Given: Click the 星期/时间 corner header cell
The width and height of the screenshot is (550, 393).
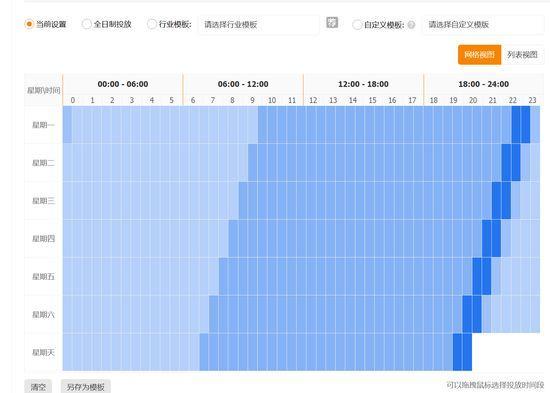Looking at the screenshot, I should tap(43, 90).
